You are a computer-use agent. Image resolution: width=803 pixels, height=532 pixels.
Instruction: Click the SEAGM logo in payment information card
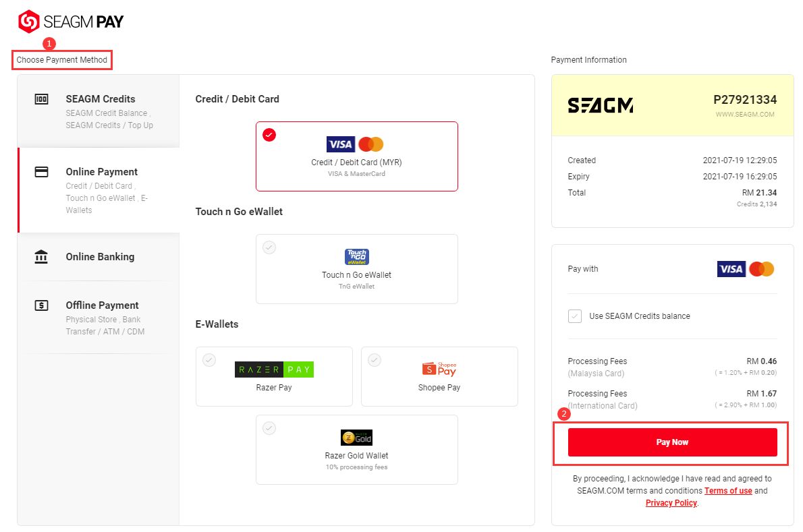[x=600, y=105]
